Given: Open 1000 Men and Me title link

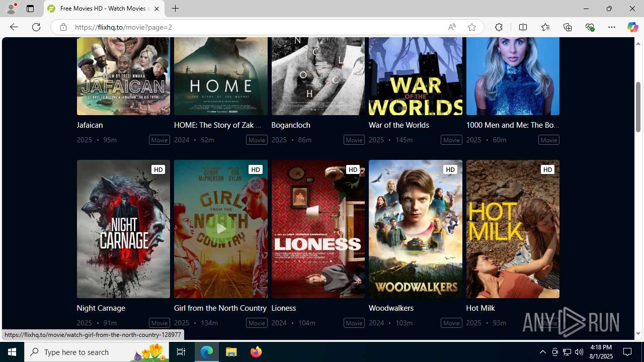Looking at the screenshot, I should coord(513,125).
